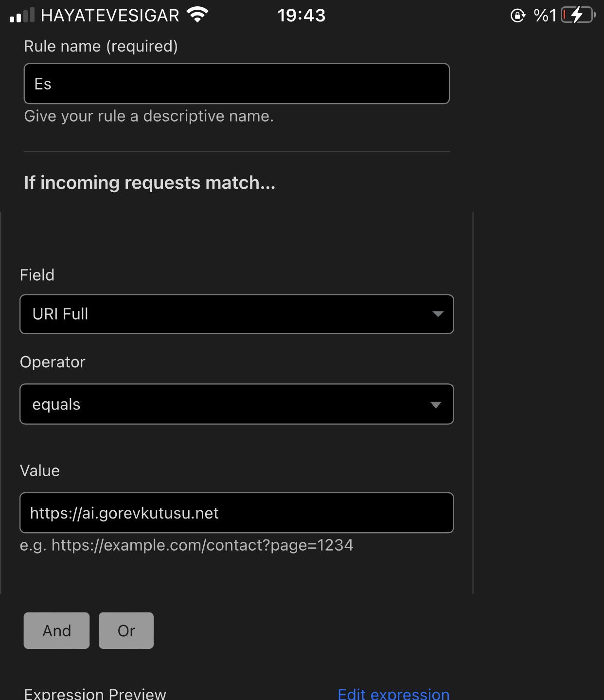Tap the Wi-Fi icon in status bar
This screenshot has height=700, width=604.
[x=197, y=16]
